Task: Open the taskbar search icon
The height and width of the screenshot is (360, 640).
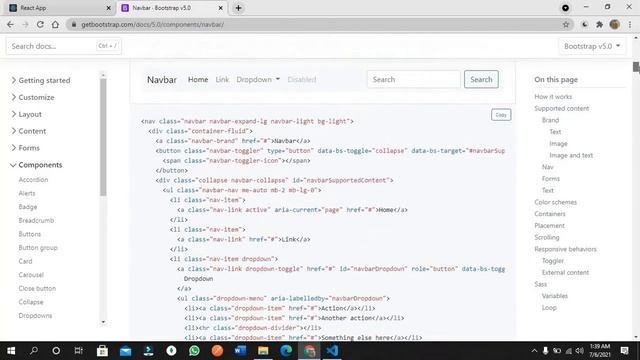Action: tap(34, 351)
